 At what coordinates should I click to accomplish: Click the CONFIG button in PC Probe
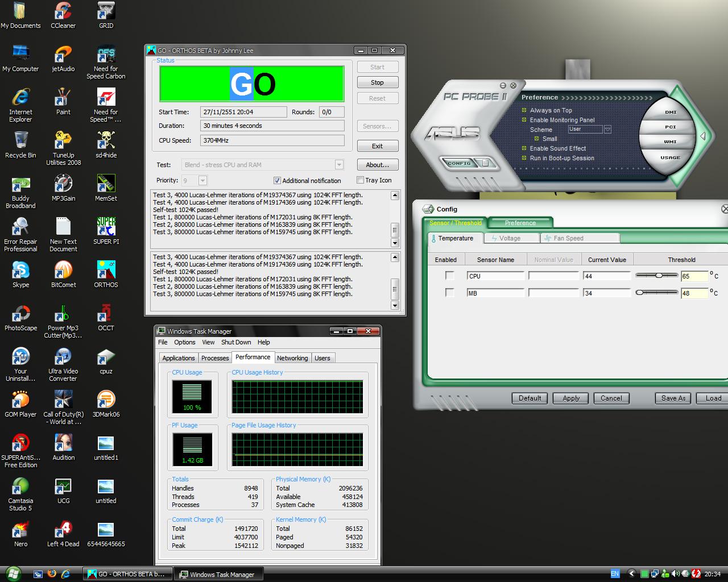[460, 163]
